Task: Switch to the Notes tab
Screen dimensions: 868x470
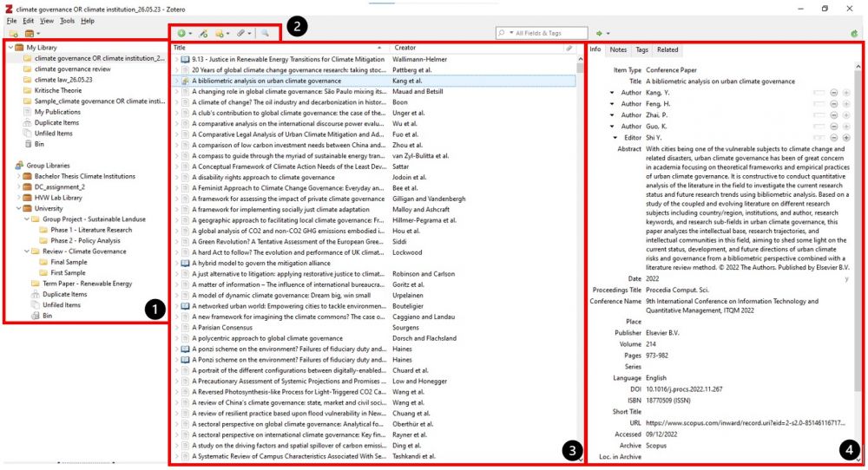Action: click(618, 49)
